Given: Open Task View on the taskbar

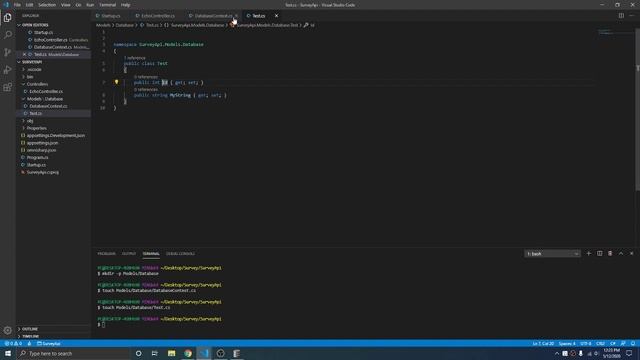Looking at the screenshot, I should 155,353.
